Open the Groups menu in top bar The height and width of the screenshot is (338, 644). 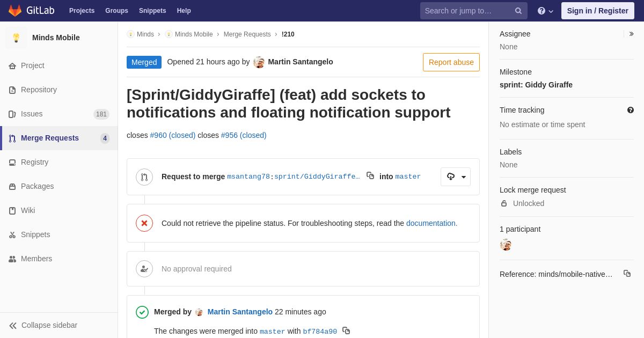tap(116, 11)
